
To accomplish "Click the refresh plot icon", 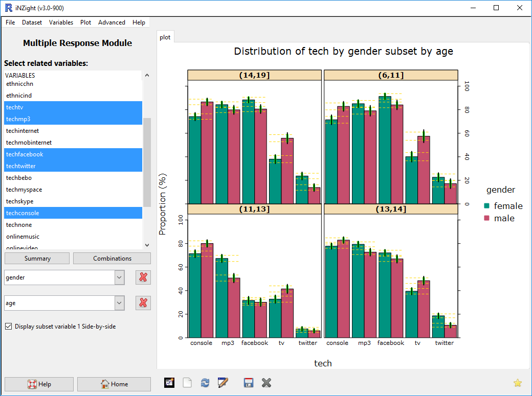I will tap(205, 382).
